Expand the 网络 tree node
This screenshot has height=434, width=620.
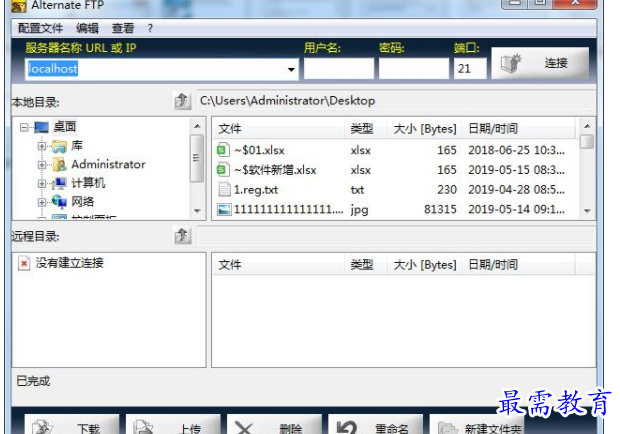coord(42,202)
